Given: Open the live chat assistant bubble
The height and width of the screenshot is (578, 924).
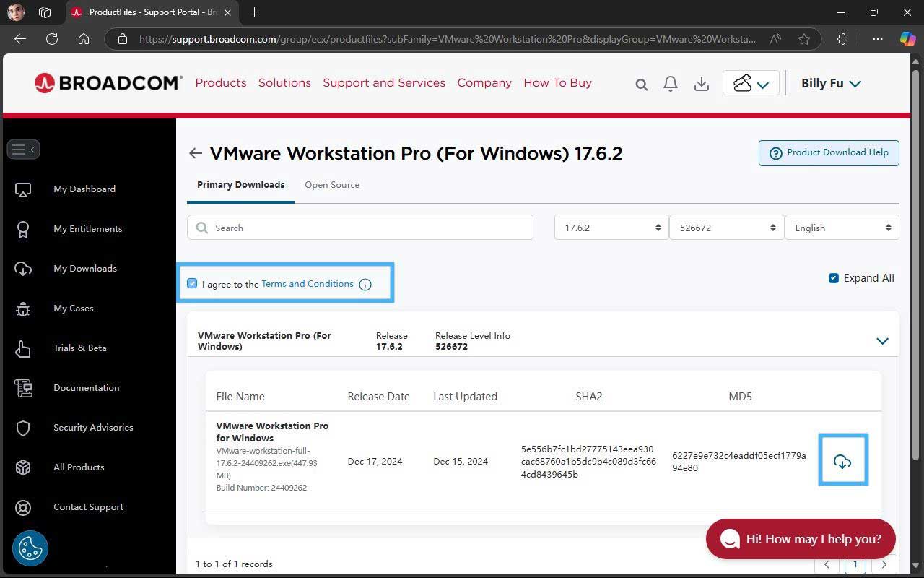Looking at the screenshot, I should (x=801, y=538).
